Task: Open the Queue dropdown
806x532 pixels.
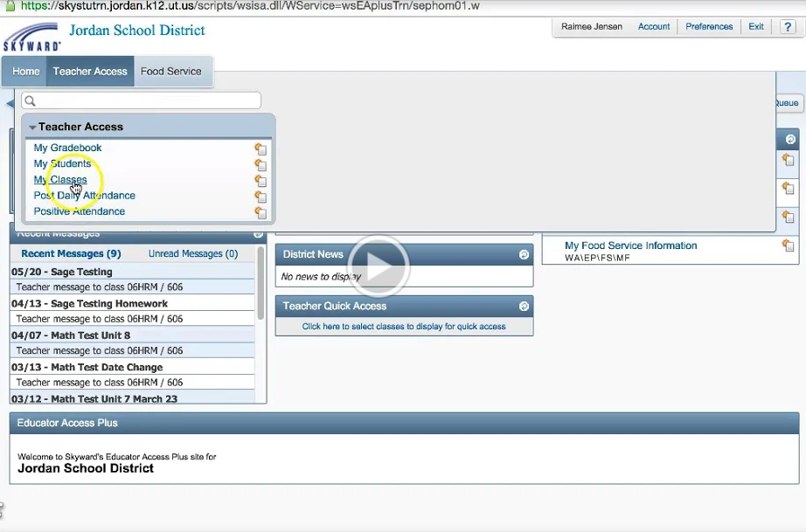Action: coord(786,103)
